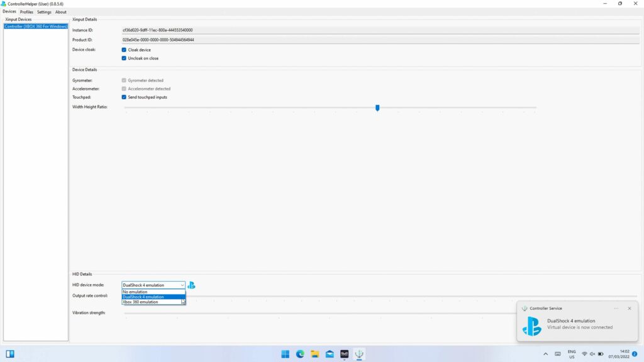This screenshot has height=362, width=644.
Task: Toggle the Cloak device checkbox
Action: pyautogui.click(x=124, y=50)
